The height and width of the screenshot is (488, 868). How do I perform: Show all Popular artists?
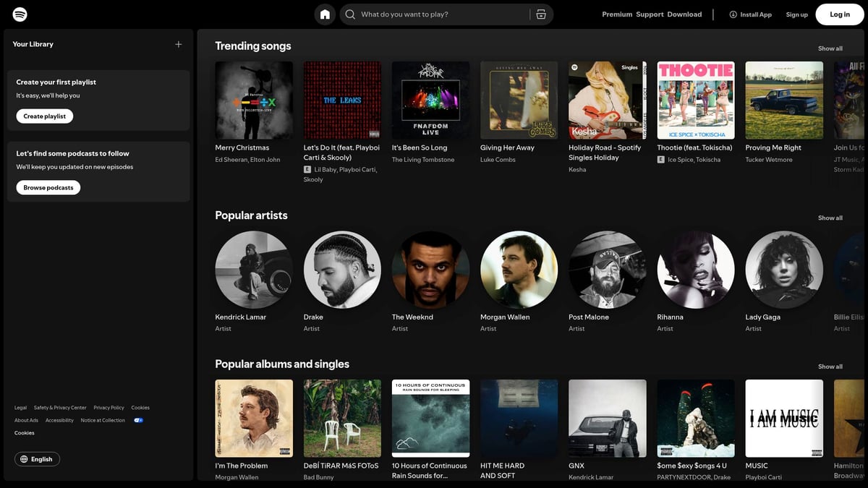830,218
